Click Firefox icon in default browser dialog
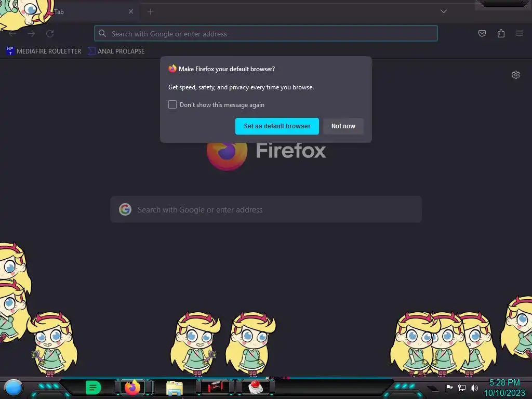The height and width of the screenshot is (399, 532). [172, 69]
